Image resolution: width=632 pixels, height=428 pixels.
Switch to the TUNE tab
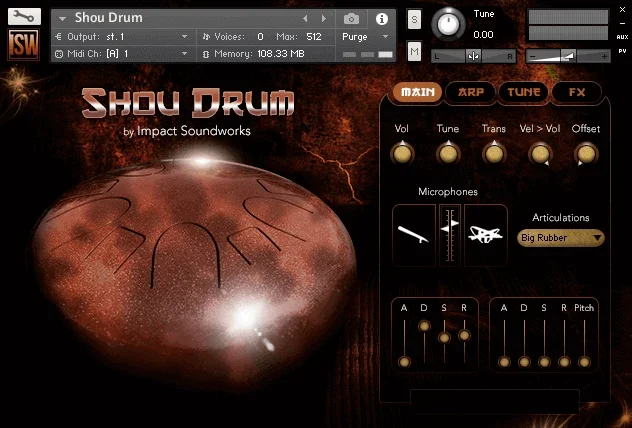pyautogui.click(x=523, y=92)
